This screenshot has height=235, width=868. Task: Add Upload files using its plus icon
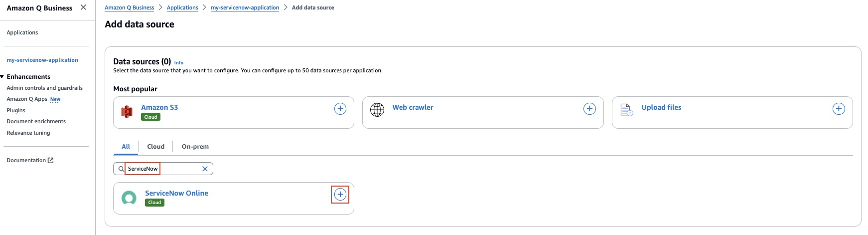click(x=839, y=109)
